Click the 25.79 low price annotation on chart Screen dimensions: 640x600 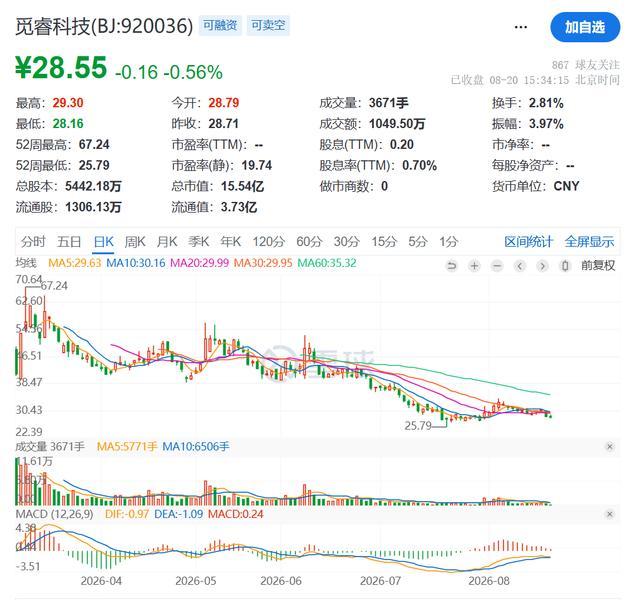[418, 426]
